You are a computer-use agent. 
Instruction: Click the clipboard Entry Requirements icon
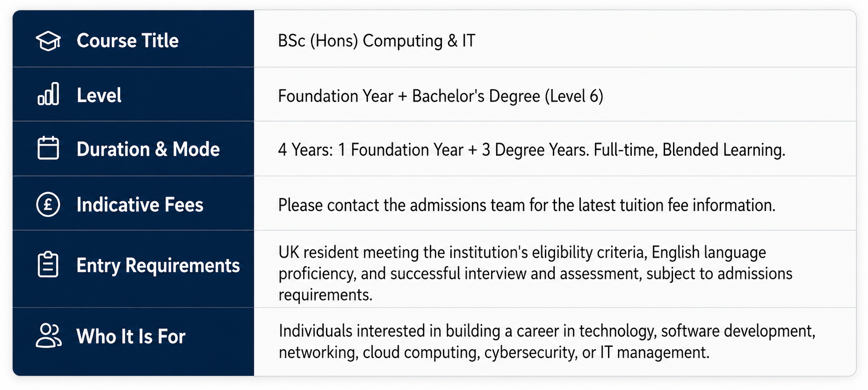point(48,265)
